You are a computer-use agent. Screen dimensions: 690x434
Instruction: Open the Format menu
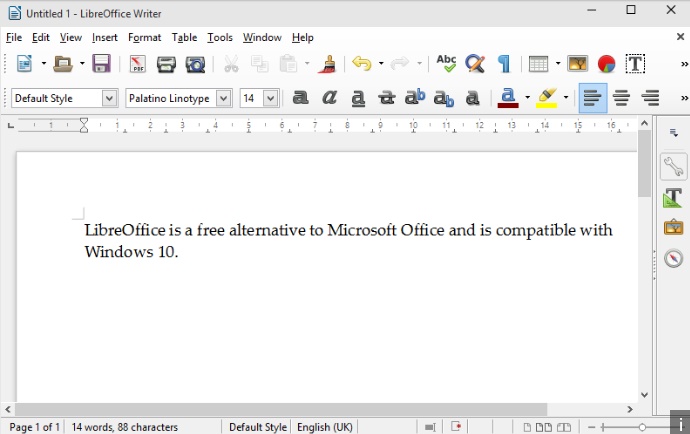(x=144, y=37)
